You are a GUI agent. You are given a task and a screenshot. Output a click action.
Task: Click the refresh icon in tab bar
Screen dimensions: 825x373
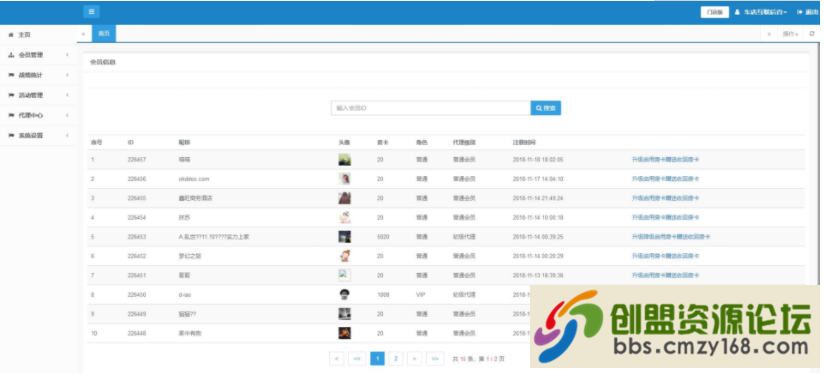pyautogui.click(x=812, y=34)
